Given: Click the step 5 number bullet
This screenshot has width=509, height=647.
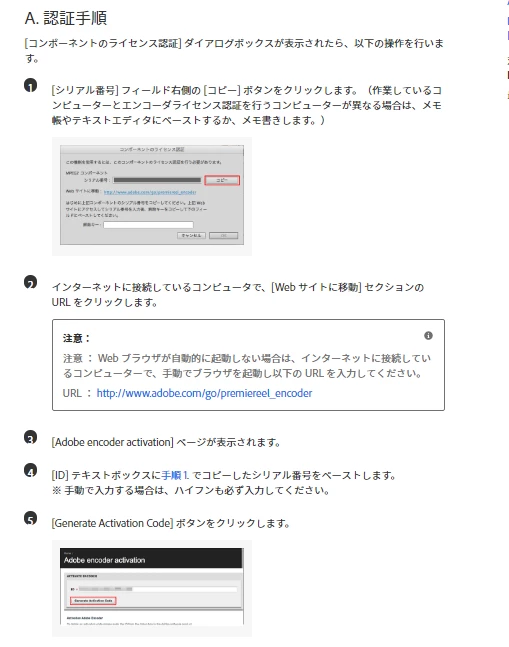Looking at the screenshot, I should [31, 518].
